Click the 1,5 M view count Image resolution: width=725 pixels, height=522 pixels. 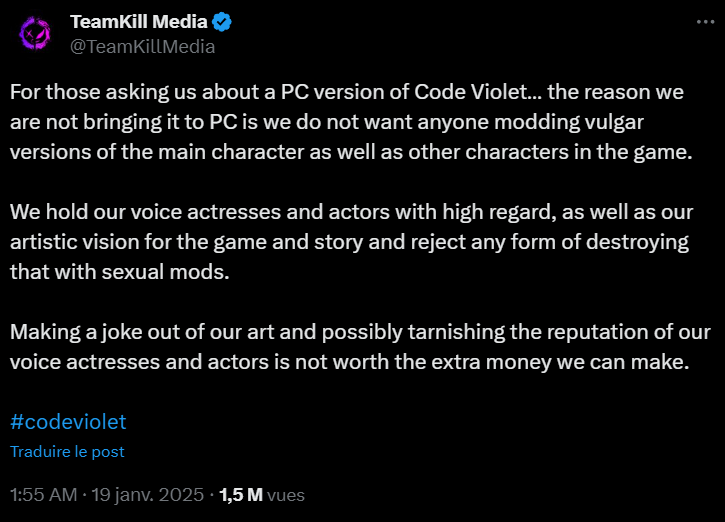(240, 495)
